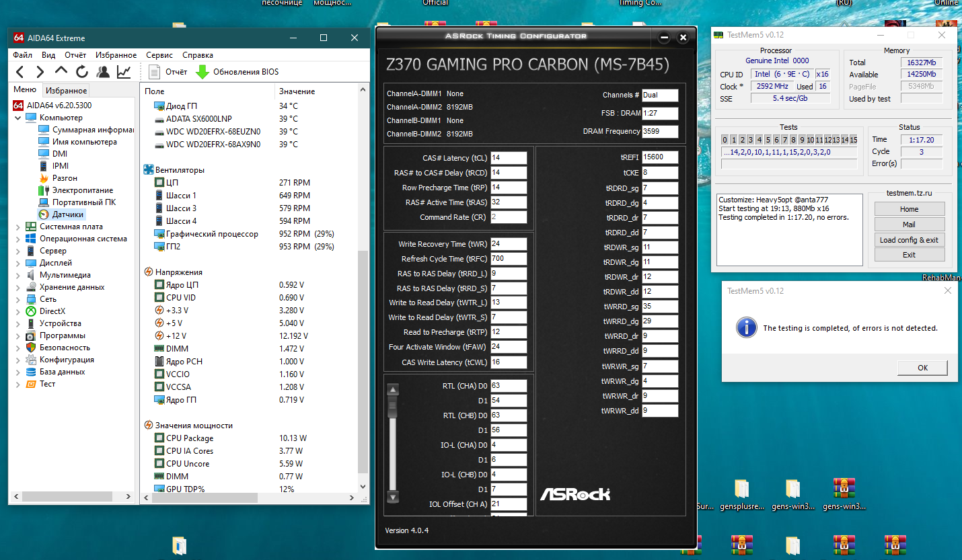Click the Значение column header

pyautogui.click(x=316, y=91)
